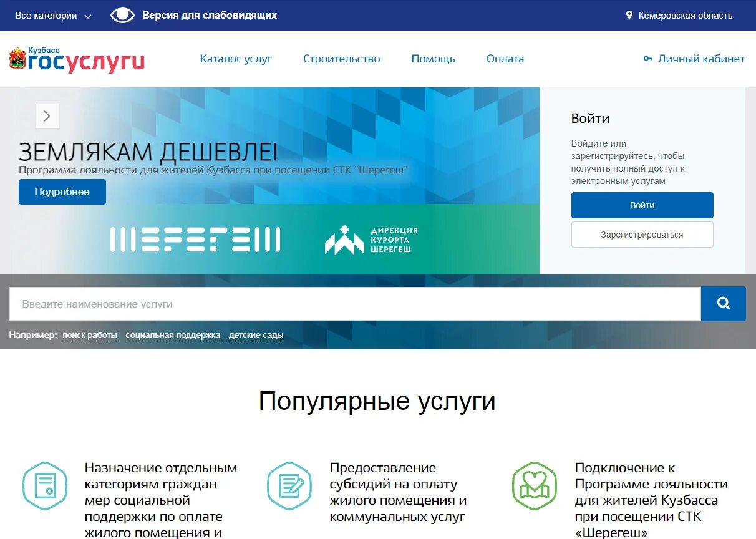Screen dimensions: 756x539
Task: Open the поиск работы example link
Action: coord(89,335)
